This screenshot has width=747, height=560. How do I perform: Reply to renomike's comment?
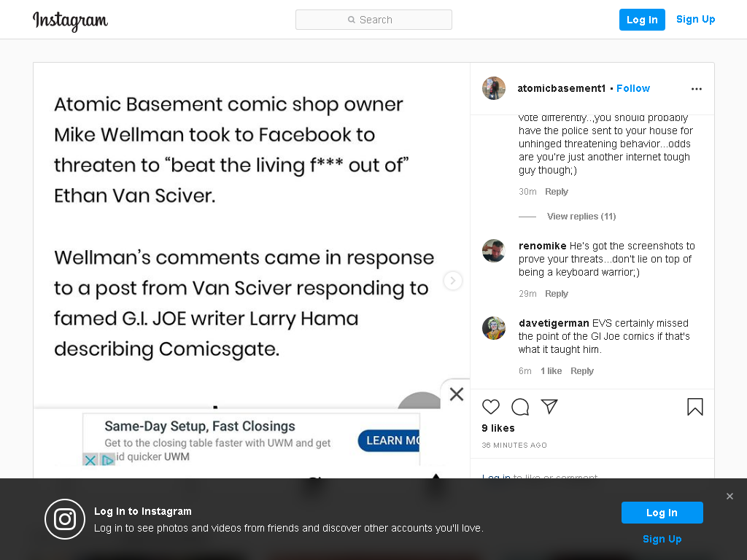(557, 293)
